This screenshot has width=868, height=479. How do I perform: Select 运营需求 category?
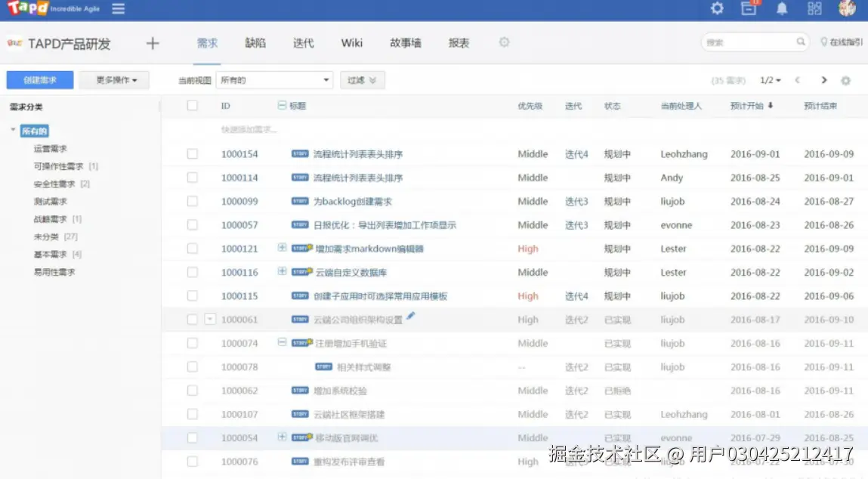click(x=50, y=148)
